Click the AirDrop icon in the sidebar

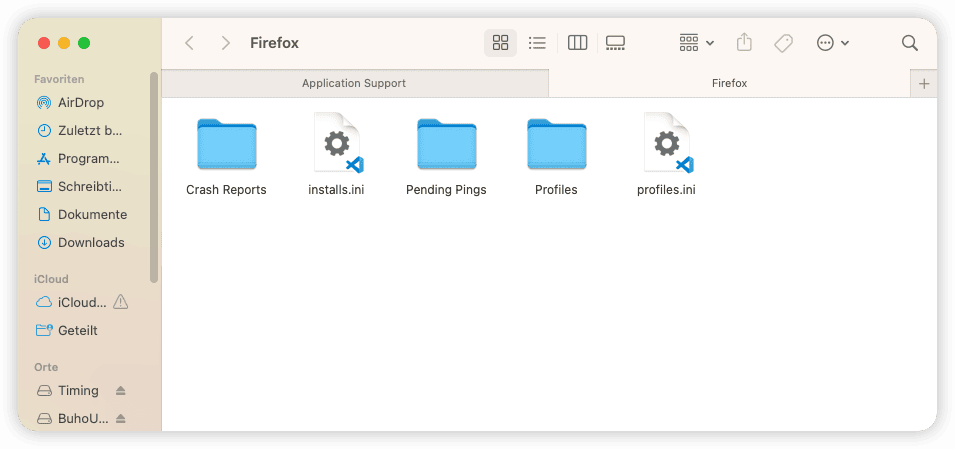pos(44,103)
